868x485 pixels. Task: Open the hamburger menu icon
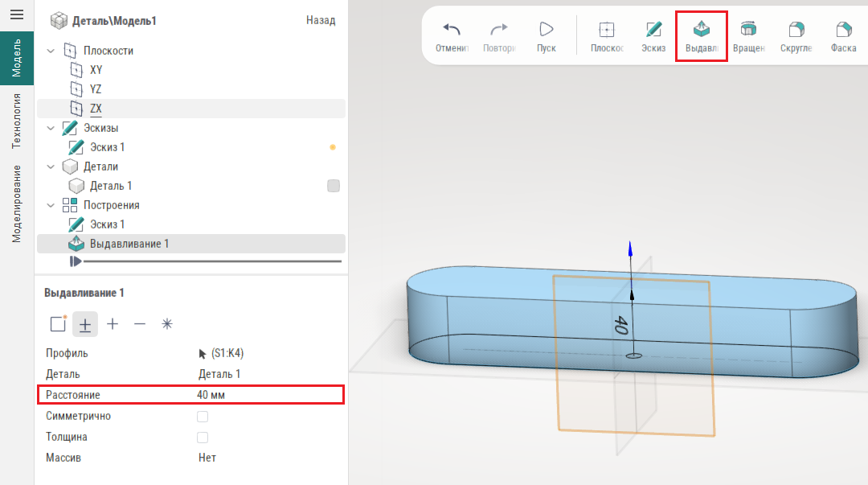click(x=16, y=14)
